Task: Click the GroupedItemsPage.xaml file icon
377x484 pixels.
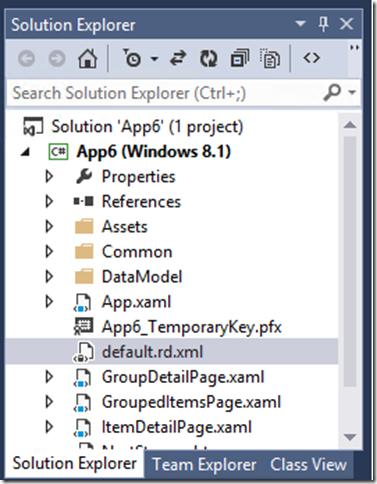Action: (83, 403)
